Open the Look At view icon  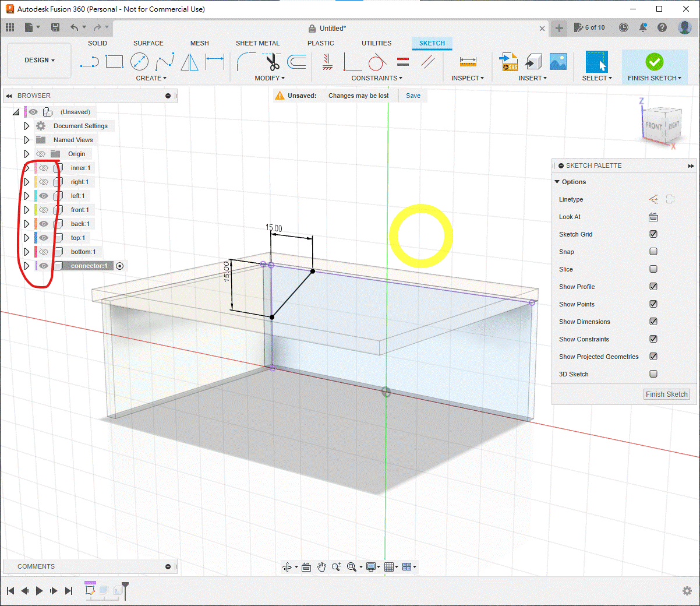click(x=653, y=217)
